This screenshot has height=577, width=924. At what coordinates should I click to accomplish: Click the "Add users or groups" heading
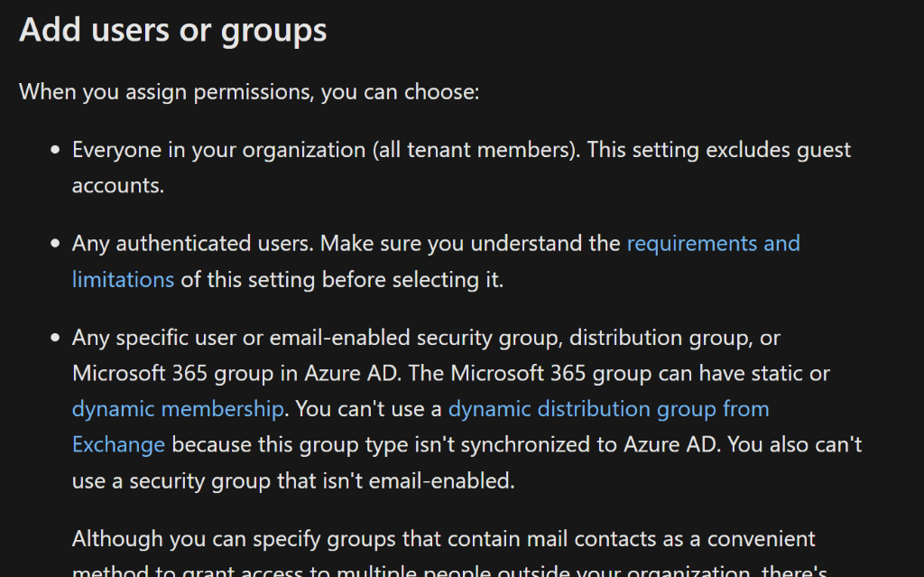click(x=172, y=30)
